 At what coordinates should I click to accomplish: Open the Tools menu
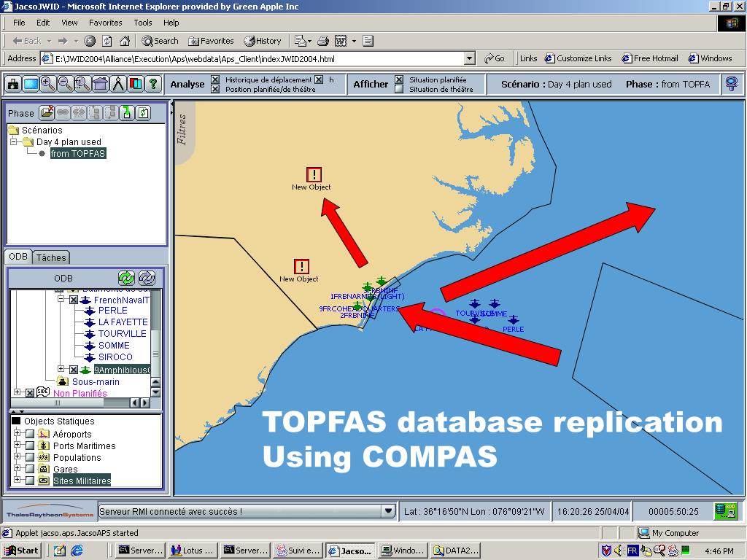pos(142,23)
